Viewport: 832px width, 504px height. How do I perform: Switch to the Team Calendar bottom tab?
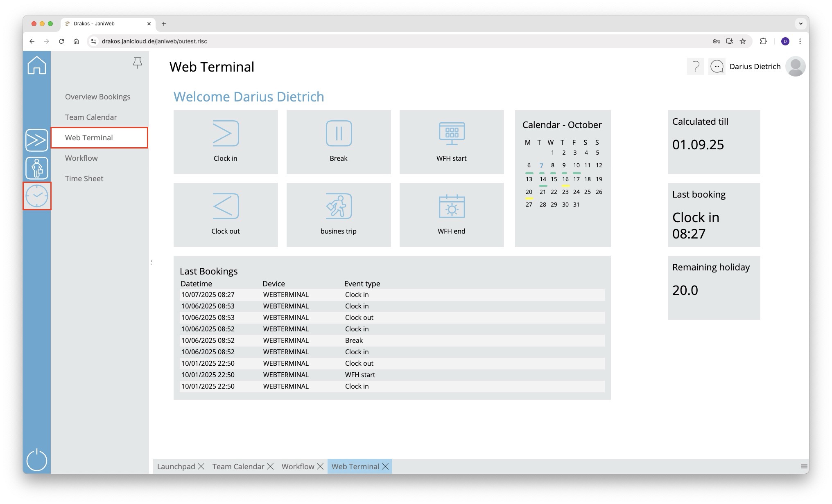click(x=238, y=466)
